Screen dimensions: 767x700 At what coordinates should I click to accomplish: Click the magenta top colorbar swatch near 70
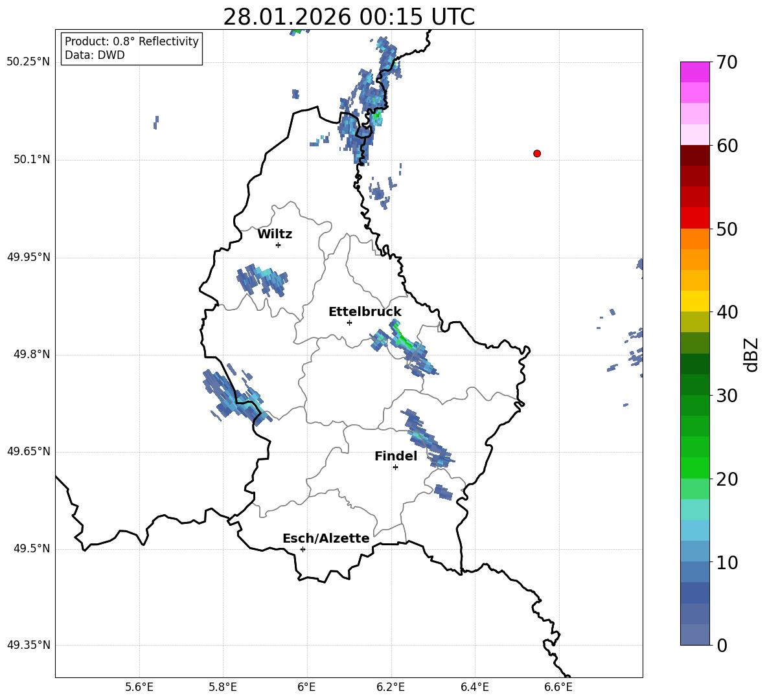click(x=694, y=72)
